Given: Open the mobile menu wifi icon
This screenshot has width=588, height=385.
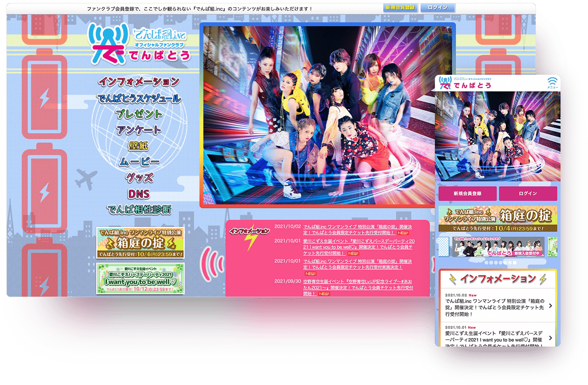Looking at the screenshot, I should pyautogui.click(x=552, y=82).
